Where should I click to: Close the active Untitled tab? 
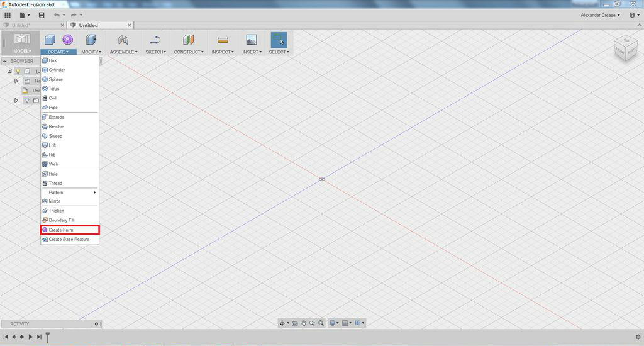130,25
